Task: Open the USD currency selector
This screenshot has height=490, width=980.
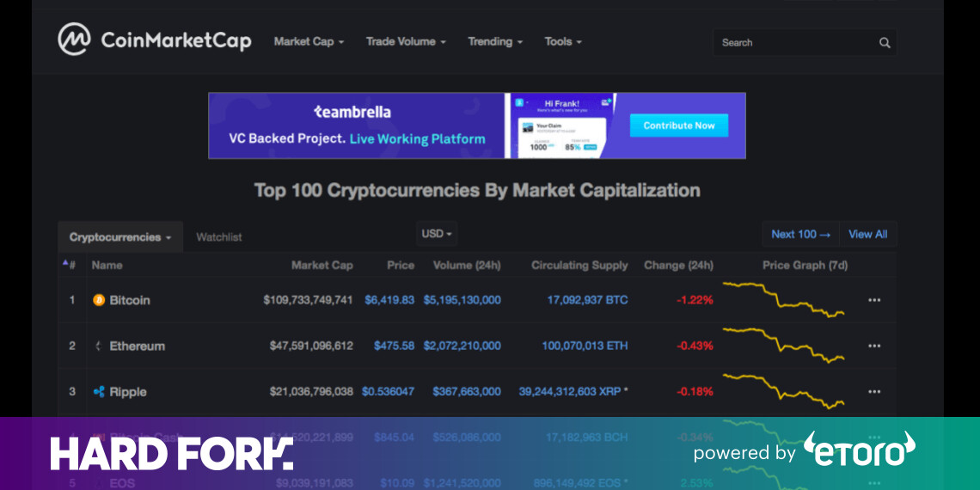Action: (437, 234)
